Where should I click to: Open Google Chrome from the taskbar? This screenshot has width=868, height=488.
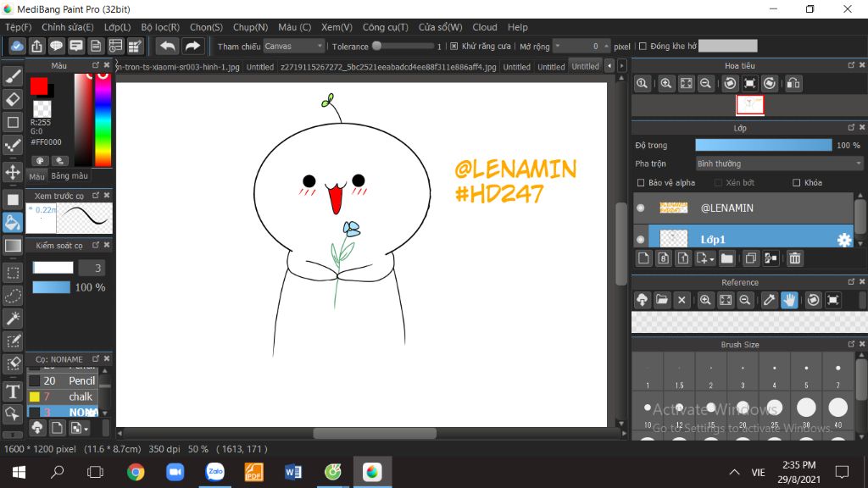pyautogui.click(x=136, y=472)
